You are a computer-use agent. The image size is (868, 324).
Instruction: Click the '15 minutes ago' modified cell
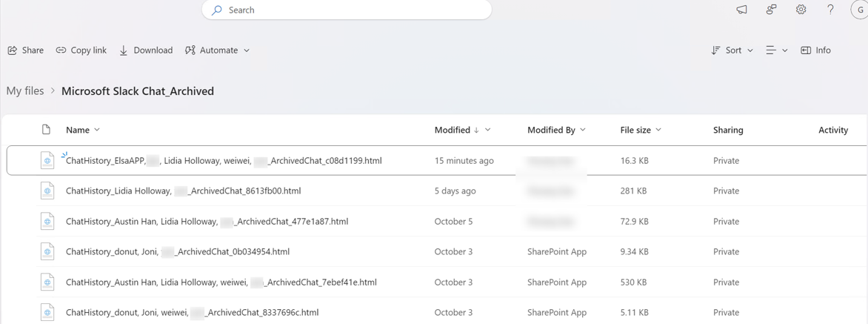[464, 161]
